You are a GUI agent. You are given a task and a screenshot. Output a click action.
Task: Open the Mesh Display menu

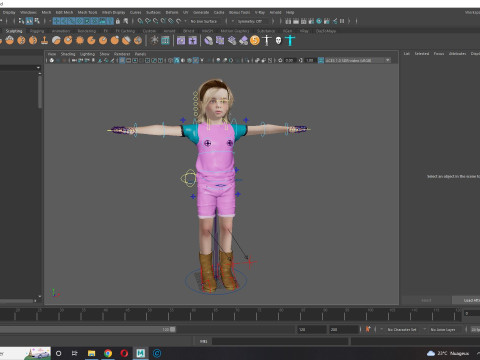point(113,12)
